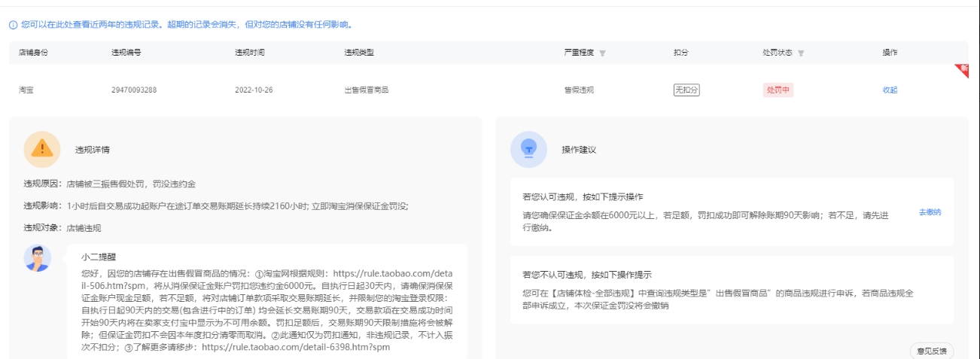Click the 去缴纳 link to pay deposit
This screenshot has height=359, width=980.
tap(930, 212)
